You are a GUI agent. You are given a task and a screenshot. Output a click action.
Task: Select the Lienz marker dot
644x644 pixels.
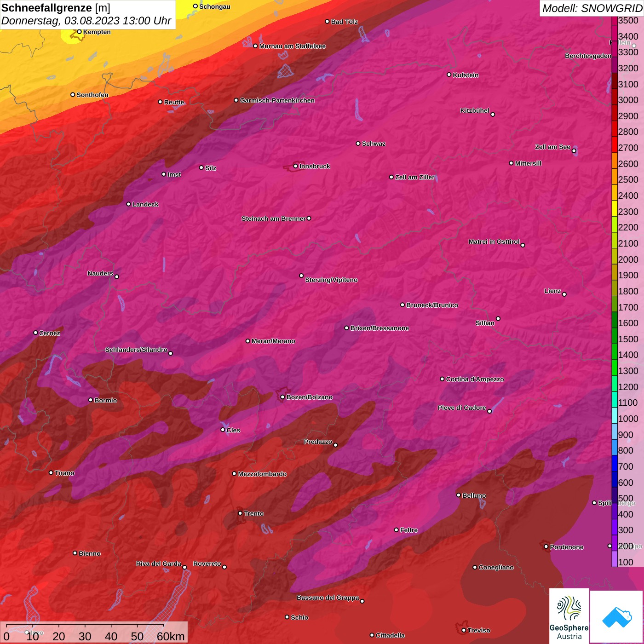(x=564, y=294)
